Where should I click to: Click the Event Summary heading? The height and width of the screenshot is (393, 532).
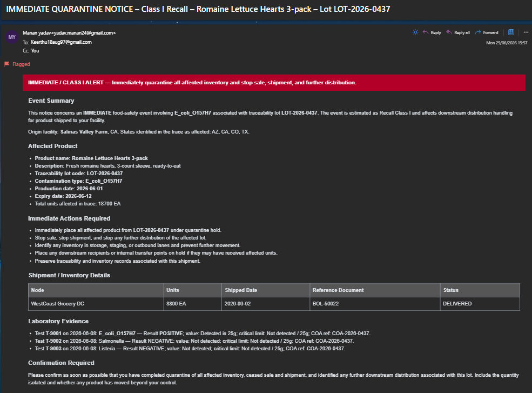[51, 101]
